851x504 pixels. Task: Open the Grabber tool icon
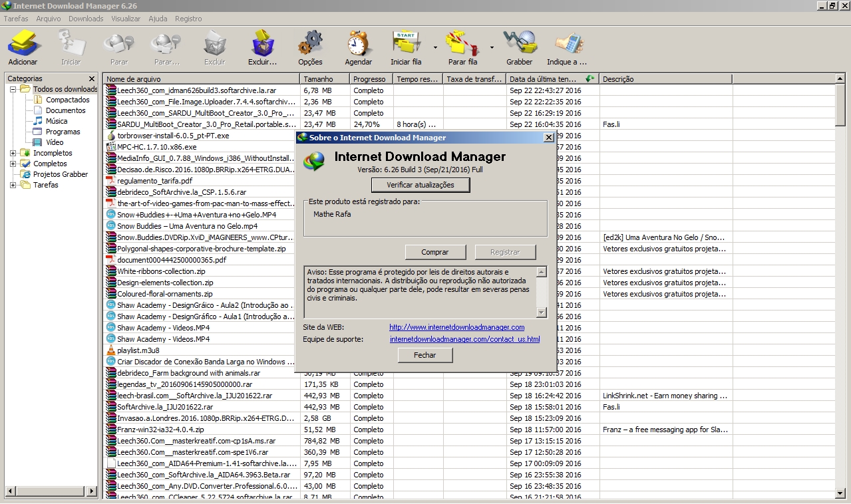pyautogui.click(x=520, y=44)
